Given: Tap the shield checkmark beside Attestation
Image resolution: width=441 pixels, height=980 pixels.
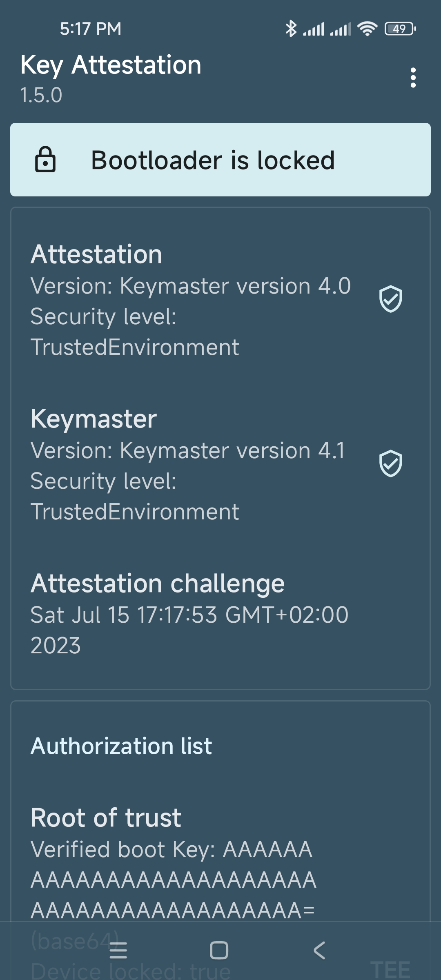Looking at the screenshot, I should pos(391,299).
